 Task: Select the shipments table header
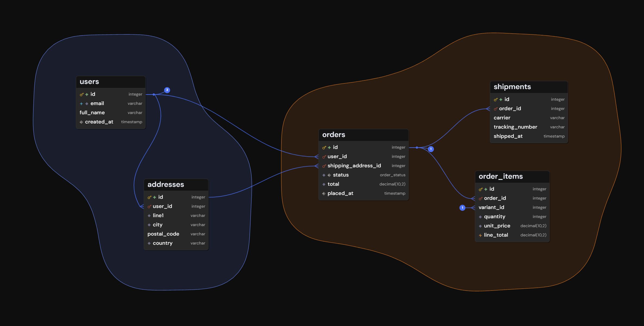[529, 87]
